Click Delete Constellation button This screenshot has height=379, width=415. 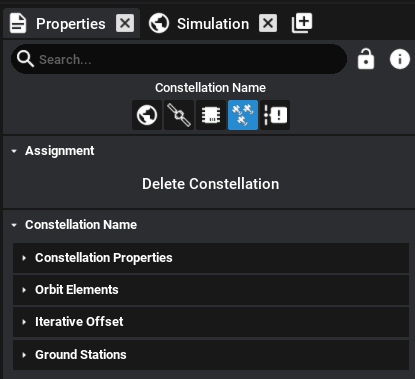coord(211,184)
